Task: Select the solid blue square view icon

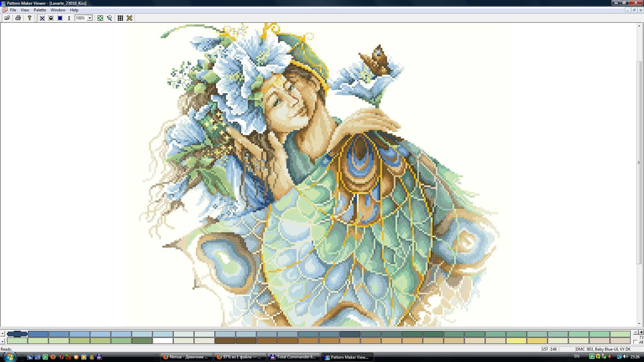Action: tap(60, 18)
